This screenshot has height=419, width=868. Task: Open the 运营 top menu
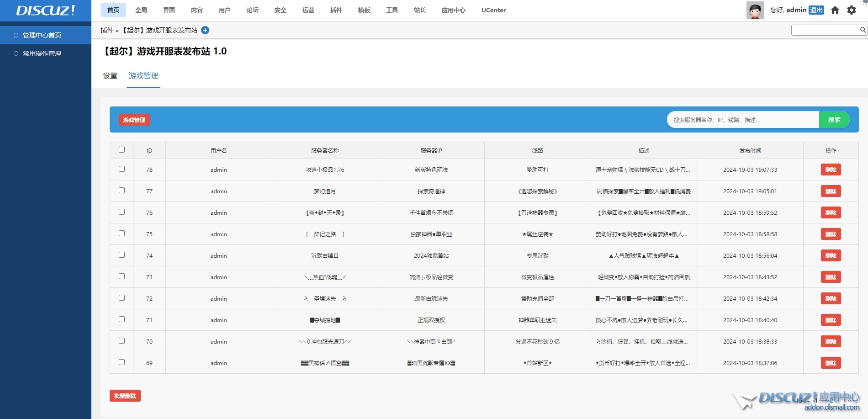(308, 10)
